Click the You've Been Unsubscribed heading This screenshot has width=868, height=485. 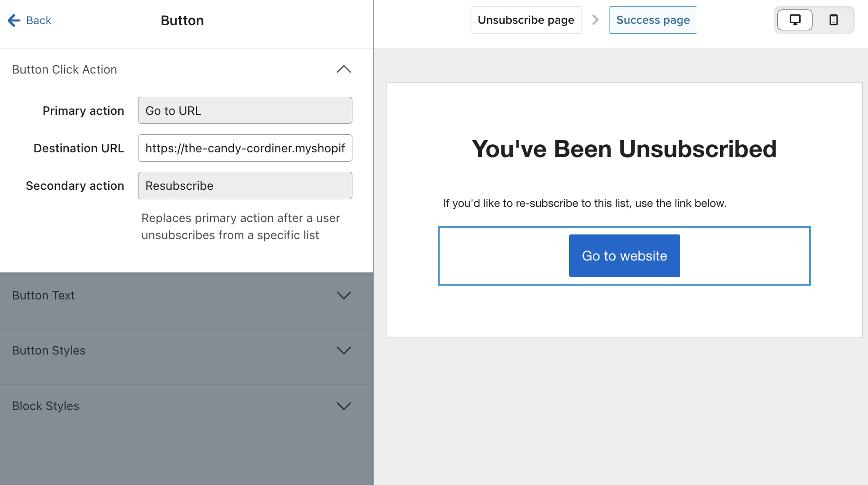click(624, 149)
